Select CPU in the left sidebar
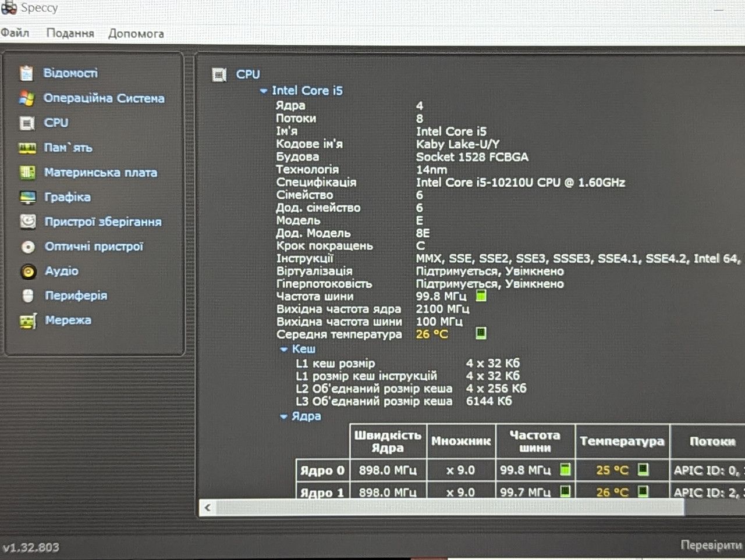Image resolution: width=745 pixels, height=560 pixels. (x=56, y=123)
